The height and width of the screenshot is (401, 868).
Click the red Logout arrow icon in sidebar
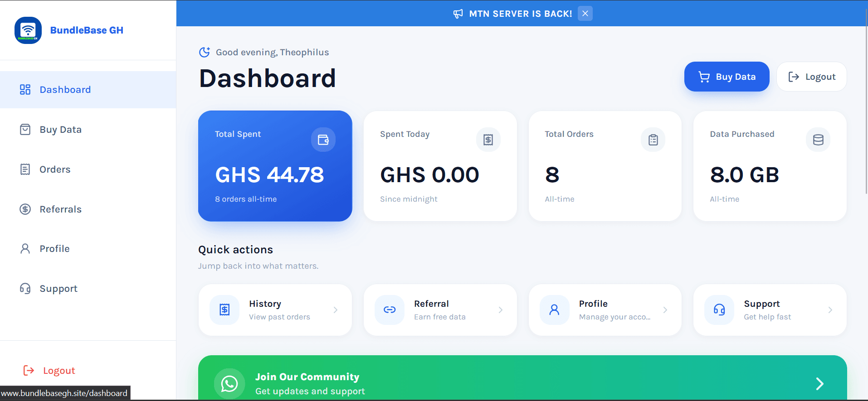29,371
